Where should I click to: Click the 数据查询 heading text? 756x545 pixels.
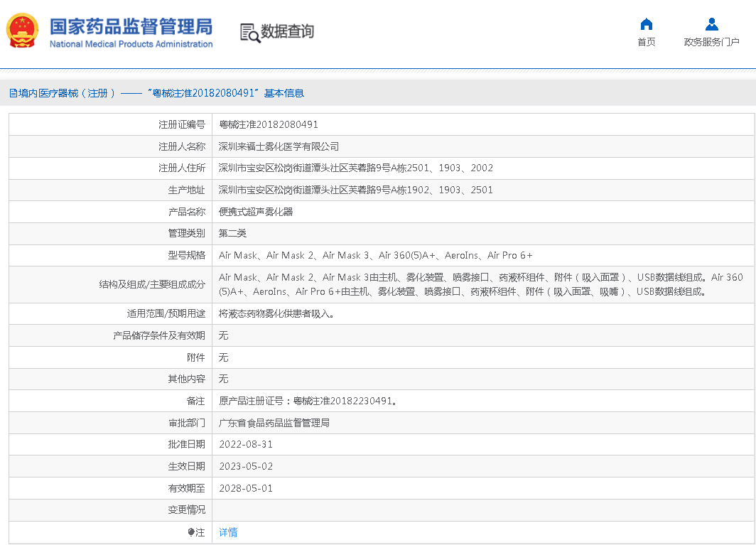(287, 32)
